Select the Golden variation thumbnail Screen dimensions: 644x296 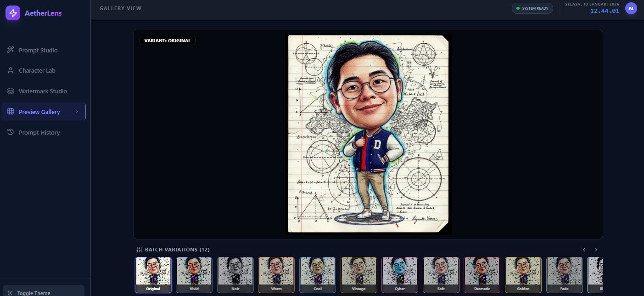pos(523,275)
